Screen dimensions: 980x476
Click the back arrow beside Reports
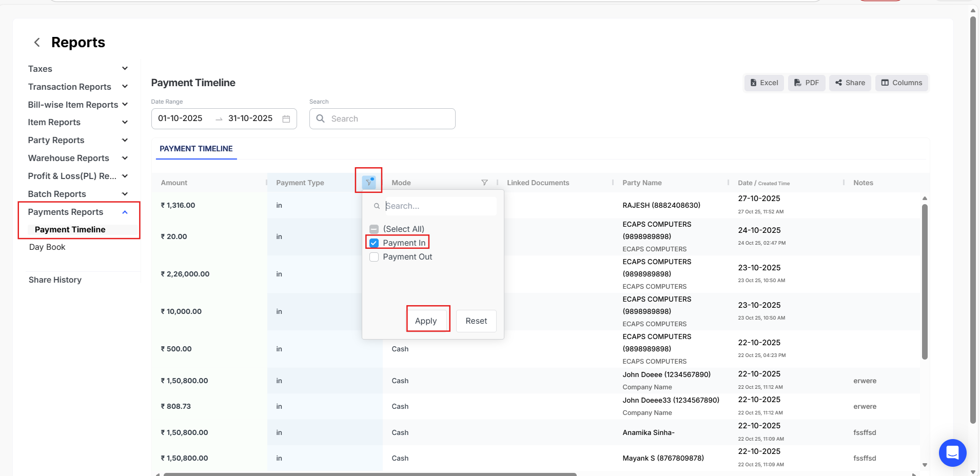37,43
